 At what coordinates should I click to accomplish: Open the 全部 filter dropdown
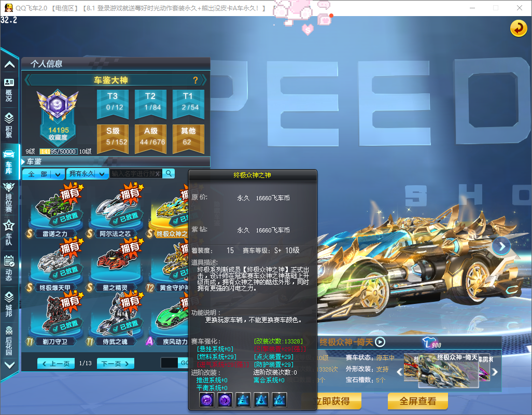[x=44, y=174]
